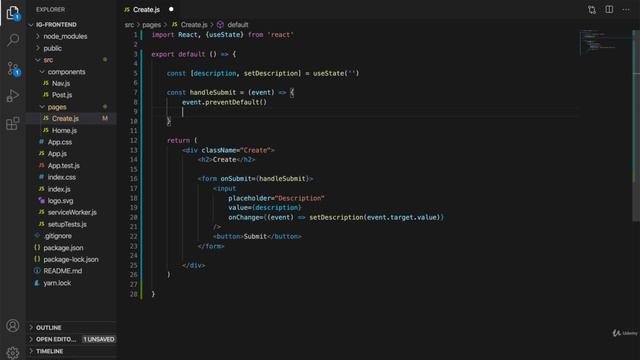Click the Submit button markup on line 22
This screenshot has width=640, height=360.
tap(257, 237)
